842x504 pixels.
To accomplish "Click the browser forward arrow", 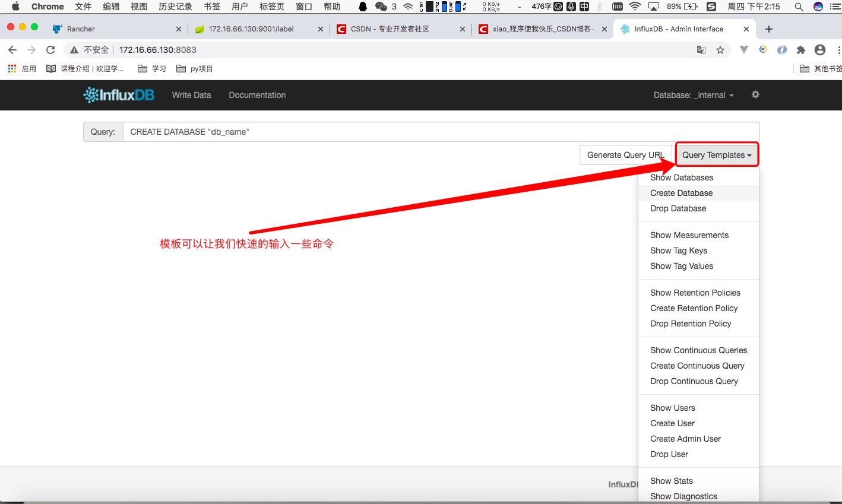I will (31, 50).
